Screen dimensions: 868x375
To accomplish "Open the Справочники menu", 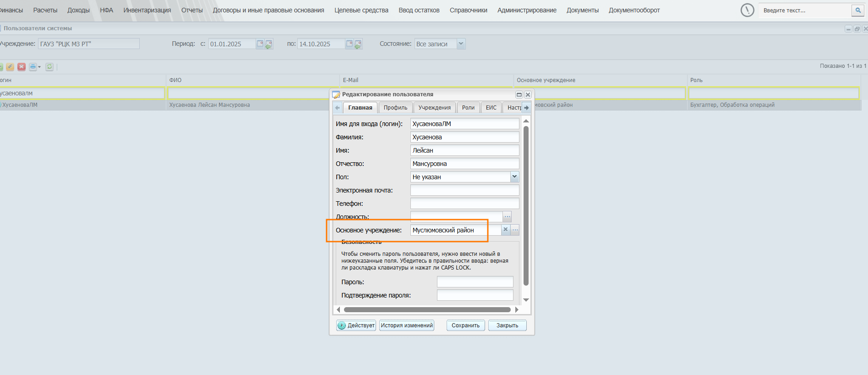I will [469, 10].
